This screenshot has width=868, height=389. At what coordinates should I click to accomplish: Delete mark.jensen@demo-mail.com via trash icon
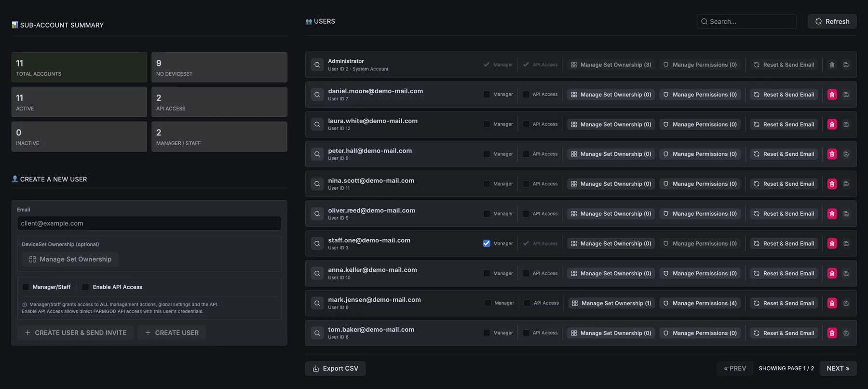[x=832, y=303]
